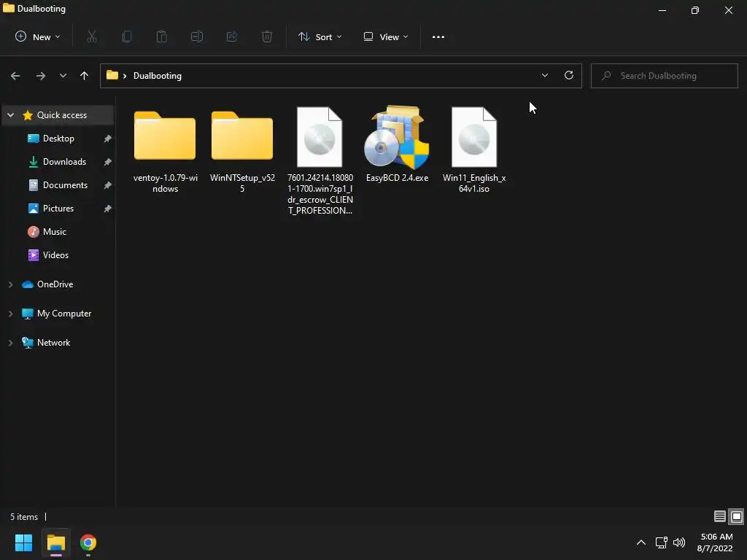Open volume control tray icon
Image resolution: width=747 pixels, height=560 pixels.
click(x=679, y=542)
